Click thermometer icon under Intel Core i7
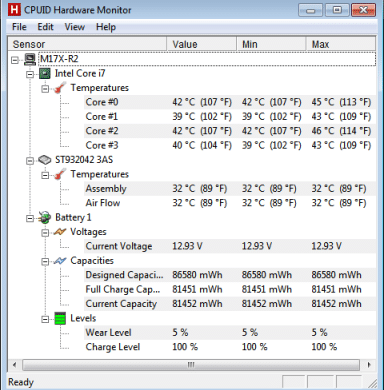This screenshot has height=390, width=384. (60, 88)
